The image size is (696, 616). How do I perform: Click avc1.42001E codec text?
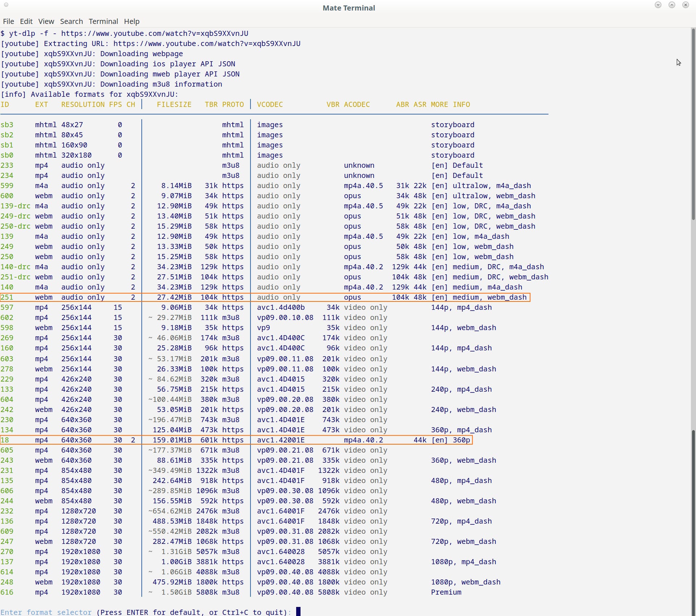(281, 440)
